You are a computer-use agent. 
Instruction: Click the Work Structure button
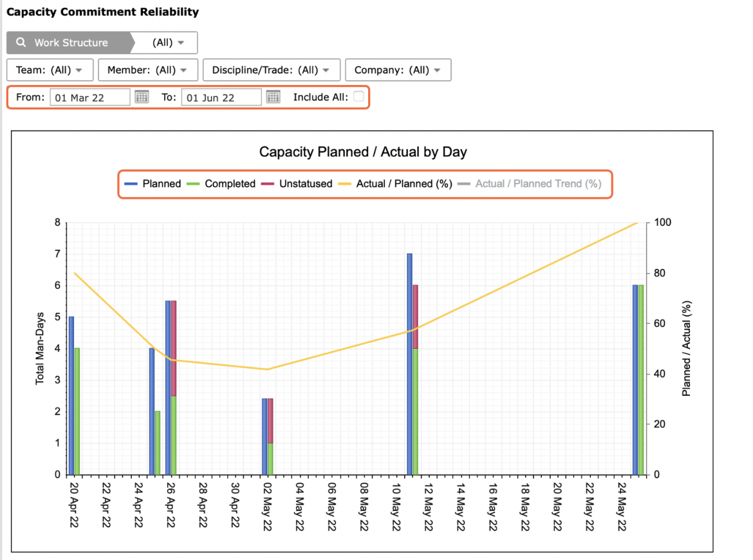click(x=69, y=42)
